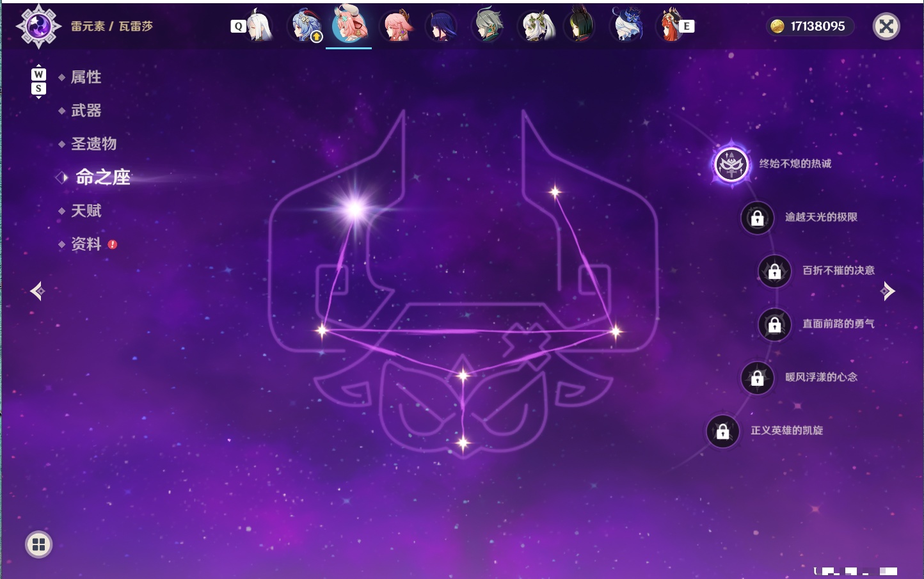924x579 pixels.
Task: Switch to Ganyu's blue-haired avatar
Action: [x=307, y=26]
